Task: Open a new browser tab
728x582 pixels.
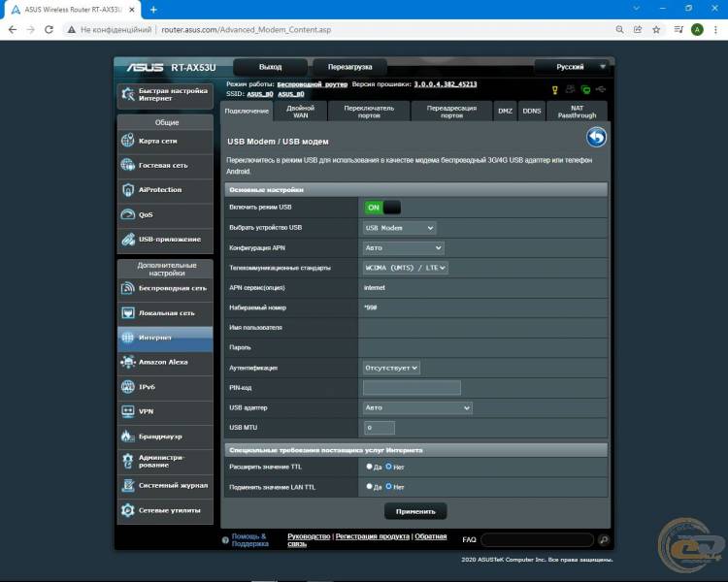Action: 153,10
